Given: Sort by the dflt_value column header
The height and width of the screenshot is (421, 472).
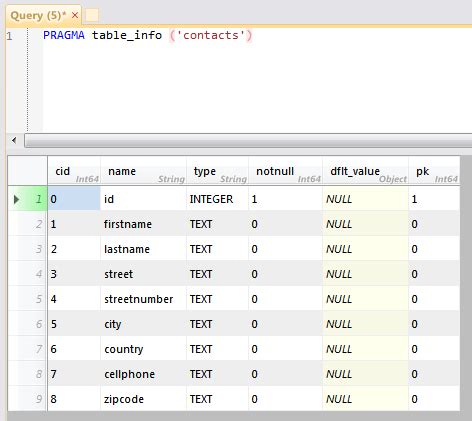Looking at the screenshot, I should tap(365, 171).
